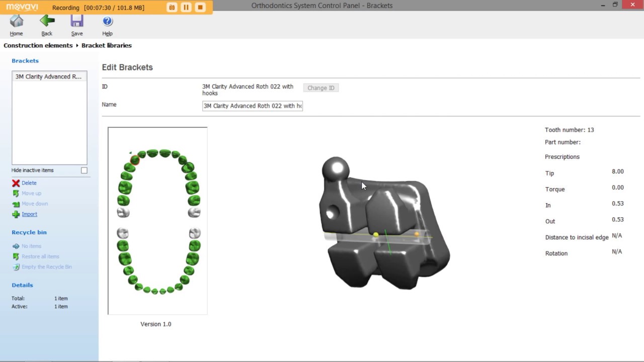Click the ID value '3M Clarity Advanced Roth 022 with hooks'
This screenshot has width=644, height=362.
click(248, 89)
